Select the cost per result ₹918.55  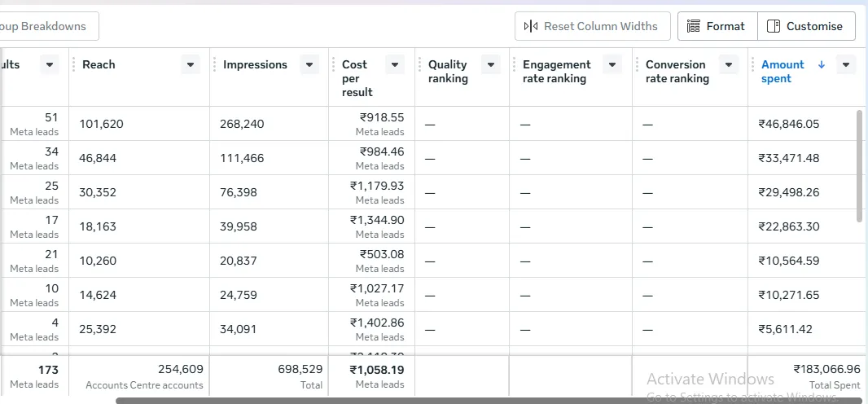coord(382,117)
